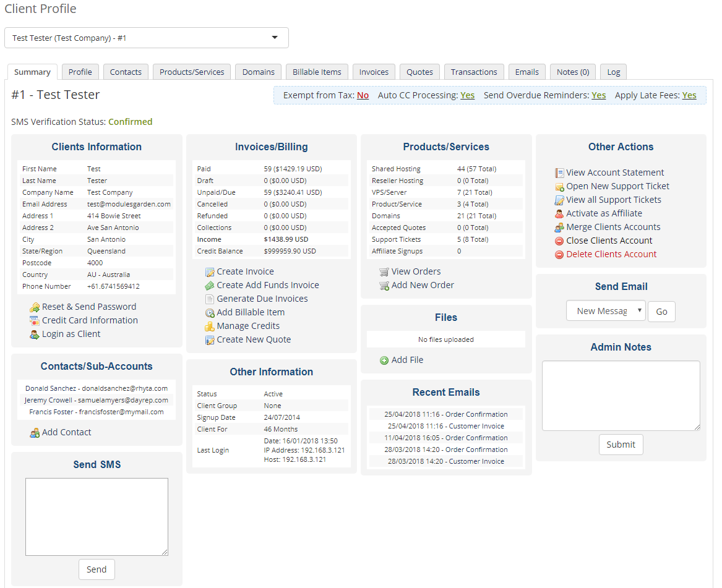Image resolution: width=722 pixels, height=588 pixels.
Task: Select the Create Invoice icon
Action: (210, 271)
